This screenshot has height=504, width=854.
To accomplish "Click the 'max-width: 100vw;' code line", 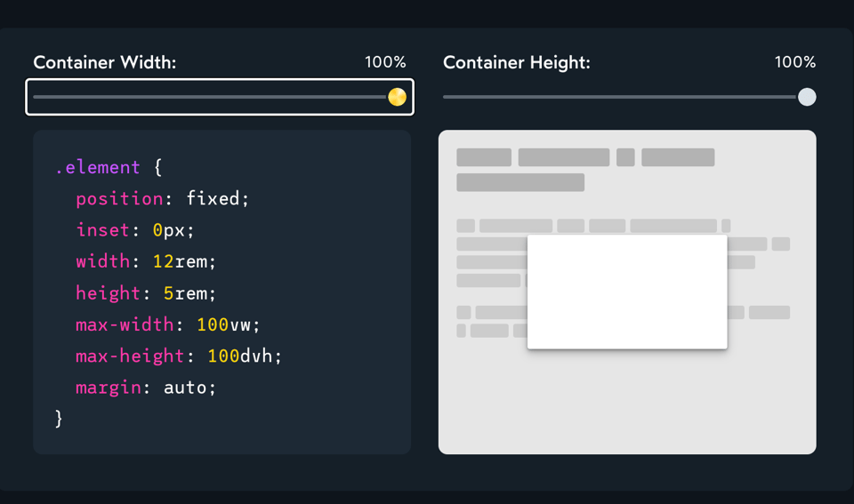I will [168, 325].
